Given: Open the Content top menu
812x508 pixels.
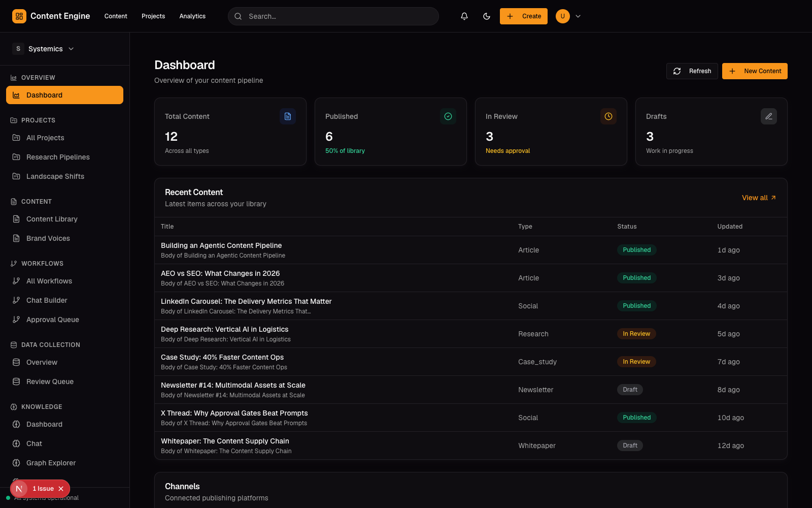Looking at the screenshot, I should (x=116, y=16).
